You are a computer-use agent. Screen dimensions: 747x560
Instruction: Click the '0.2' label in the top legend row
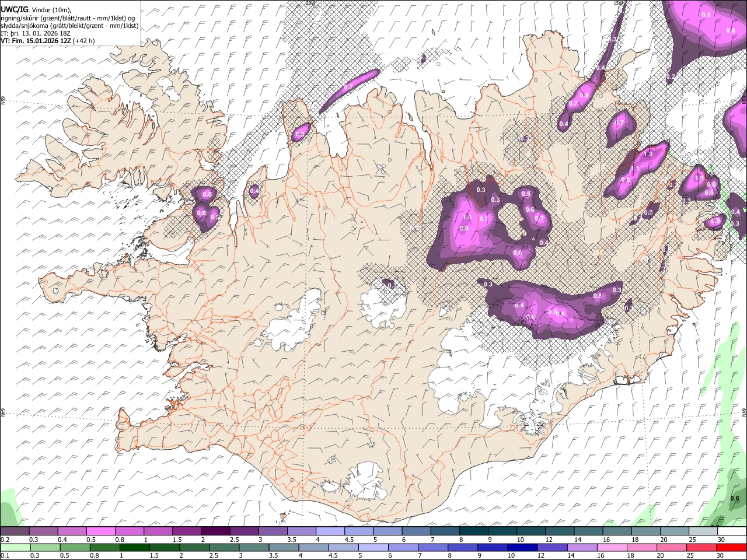(5, 540)
